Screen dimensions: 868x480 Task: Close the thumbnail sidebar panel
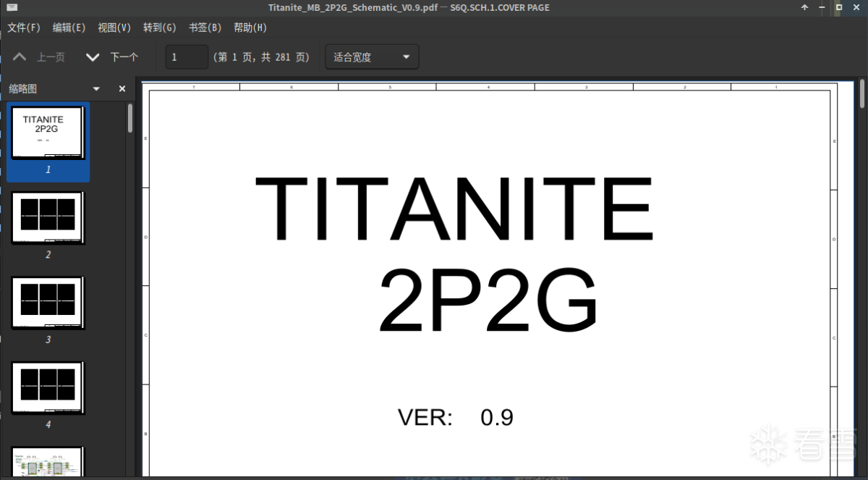(122, 89)
